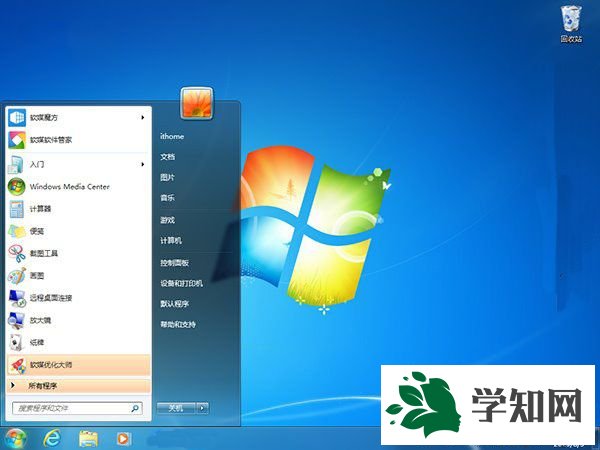This screenshot has height=450, width=600.
Task: Open the 计算器 calculator icon
Action: coord(16,209)
